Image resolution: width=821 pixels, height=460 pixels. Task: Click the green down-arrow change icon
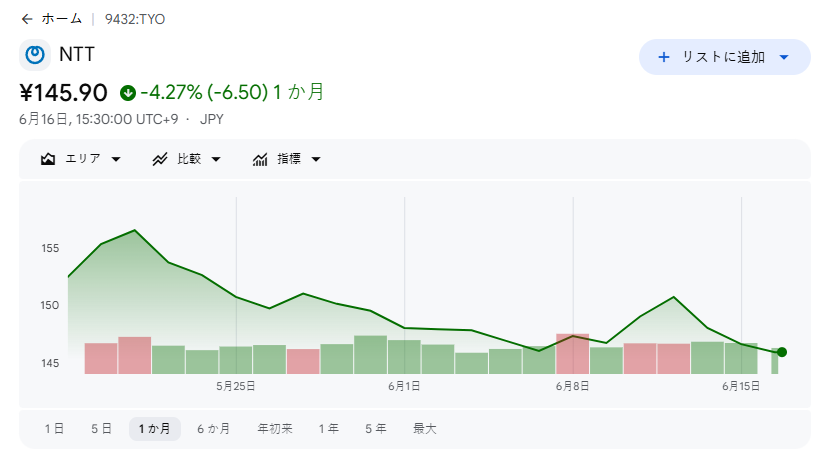point(128,93)
